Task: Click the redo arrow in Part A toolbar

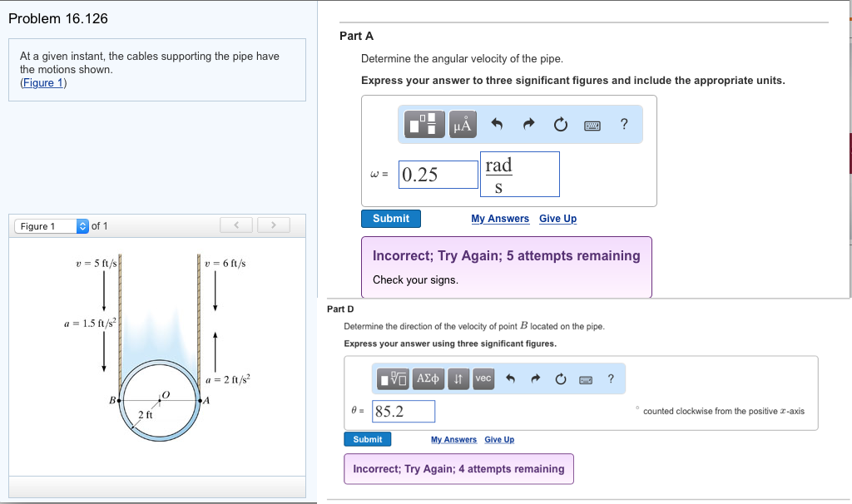Action: (529, 125)
